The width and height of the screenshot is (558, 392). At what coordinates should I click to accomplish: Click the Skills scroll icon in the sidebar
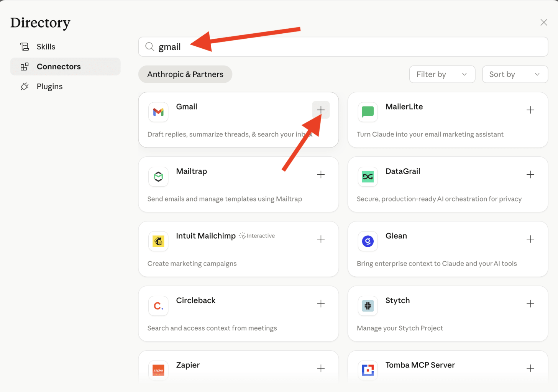click(x=25, y=47)
